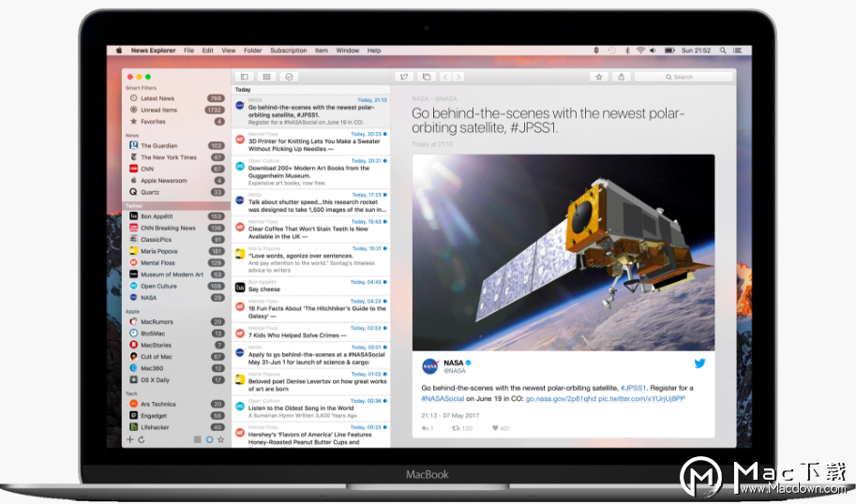Mark article favorite with toolbar star

click(x=599, y=77)
